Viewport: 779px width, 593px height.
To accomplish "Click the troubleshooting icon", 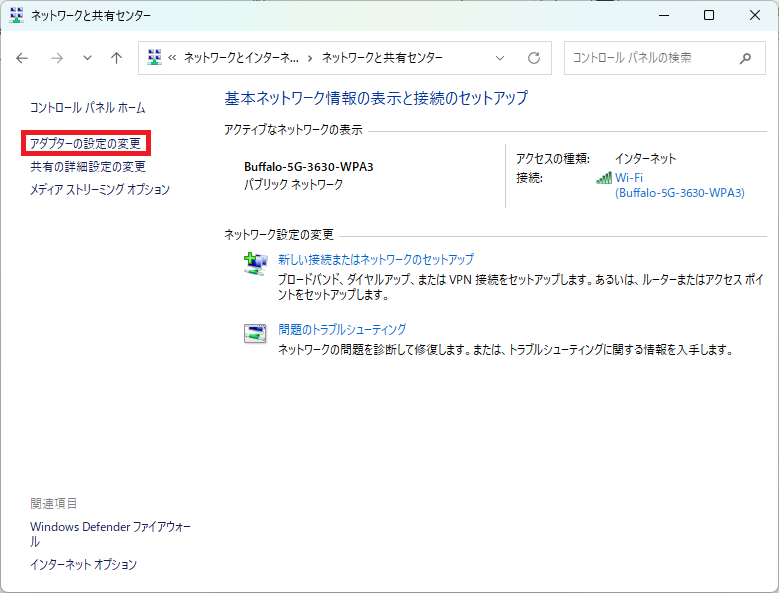I will [255, 333].
